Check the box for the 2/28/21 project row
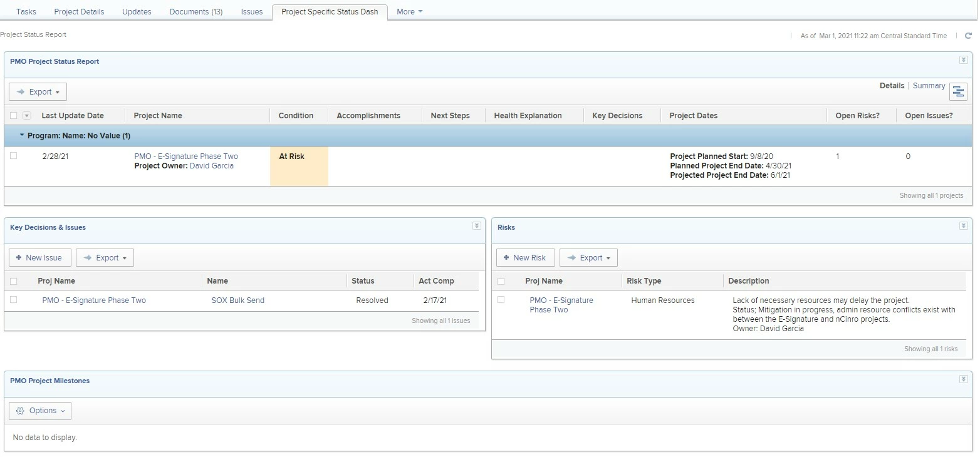980x457 pixels. pos(14,156)
